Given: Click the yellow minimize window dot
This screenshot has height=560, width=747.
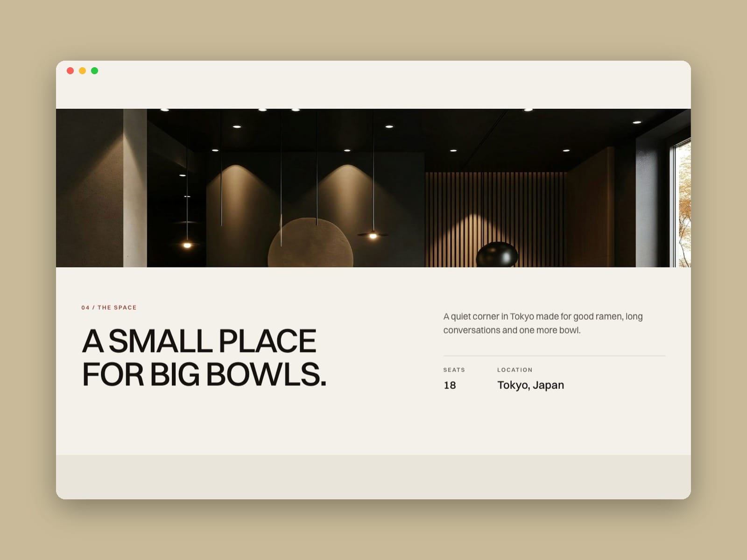Looking at the screenshot, I should [83, 71].
